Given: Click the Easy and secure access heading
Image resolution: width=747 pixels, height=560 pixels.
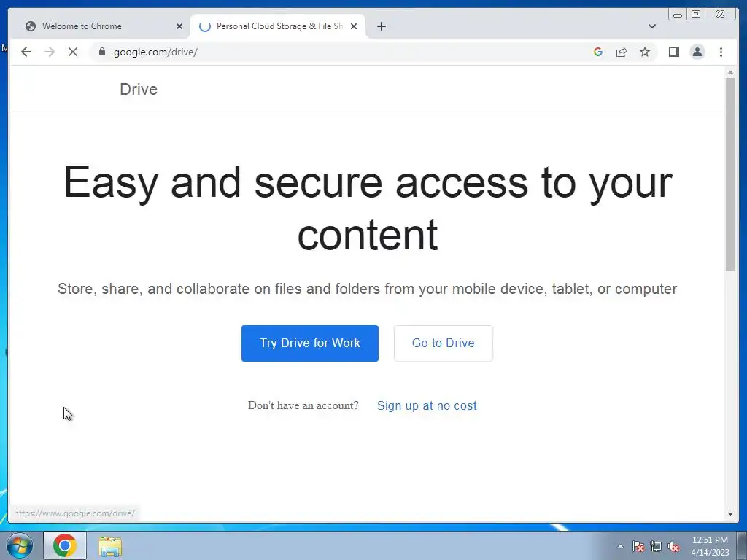Looking at the screenshot, I should coord(368,208).
